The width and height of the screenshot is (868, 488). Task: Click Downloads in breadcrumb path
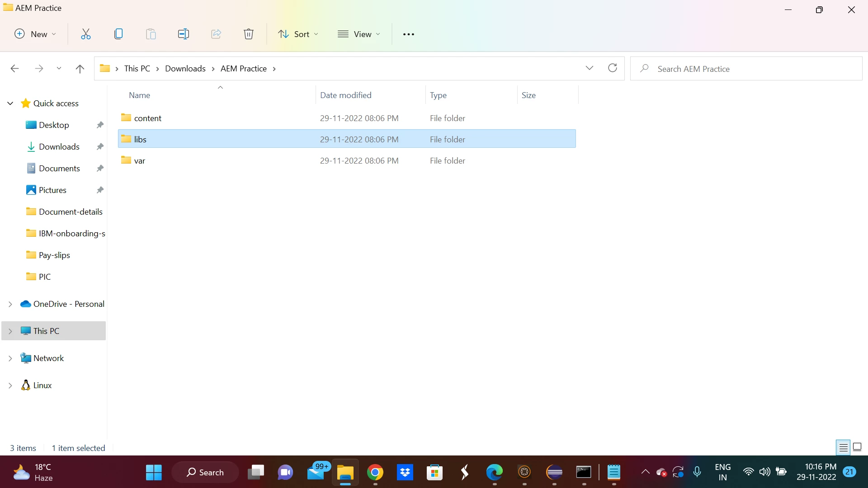click(185, 69)
